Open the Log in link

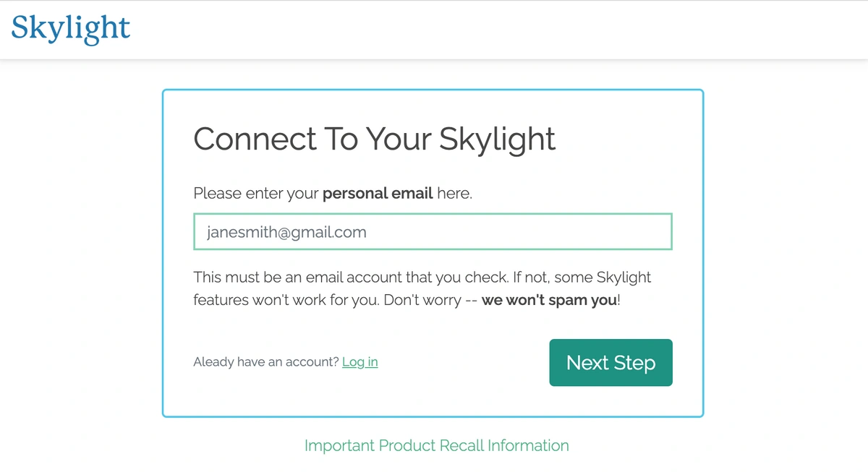[x=359, y=361]
